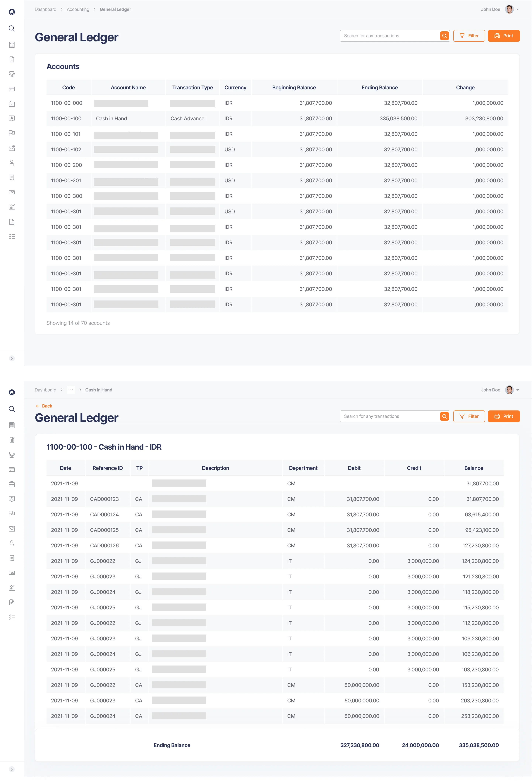532x784 pixels.
Task: Open sidebar search icon on the Cash in Hand page
Action: pos(12,409)
